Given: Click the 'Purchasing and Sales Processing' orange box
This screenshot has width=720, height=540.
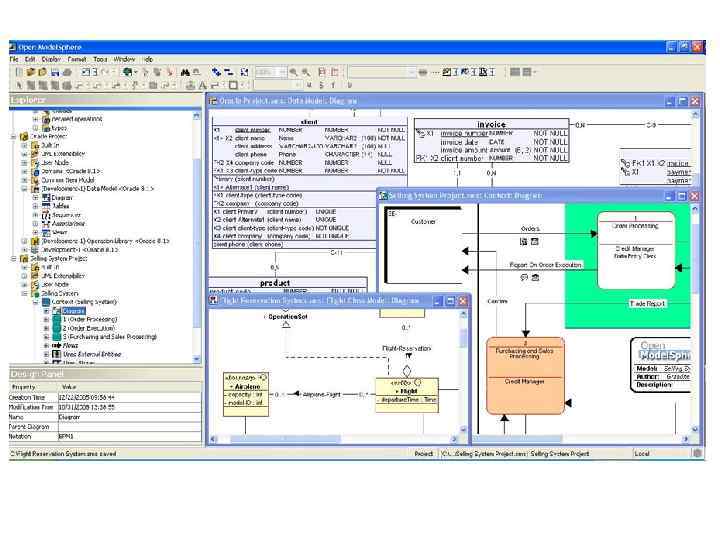Looking at the screenshot, I should [525, 376].
